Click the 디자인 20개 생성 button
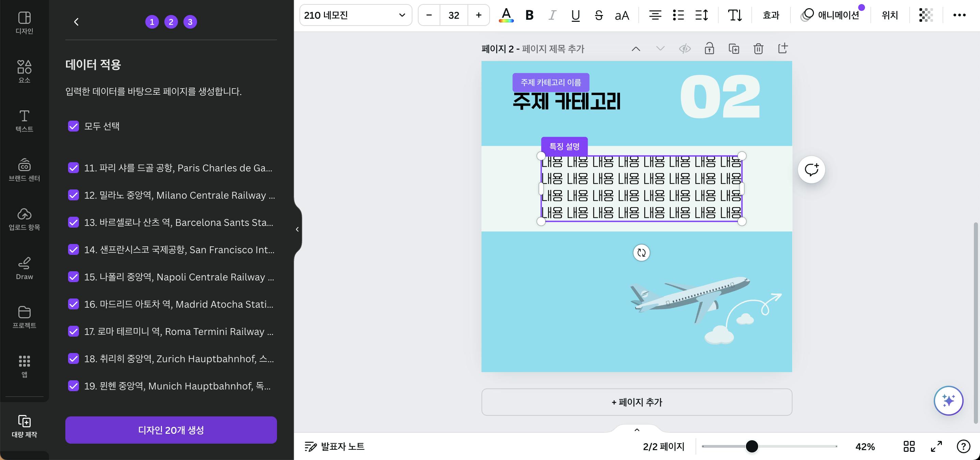This screenshot has height=460, width=980. tap(171, 430)
